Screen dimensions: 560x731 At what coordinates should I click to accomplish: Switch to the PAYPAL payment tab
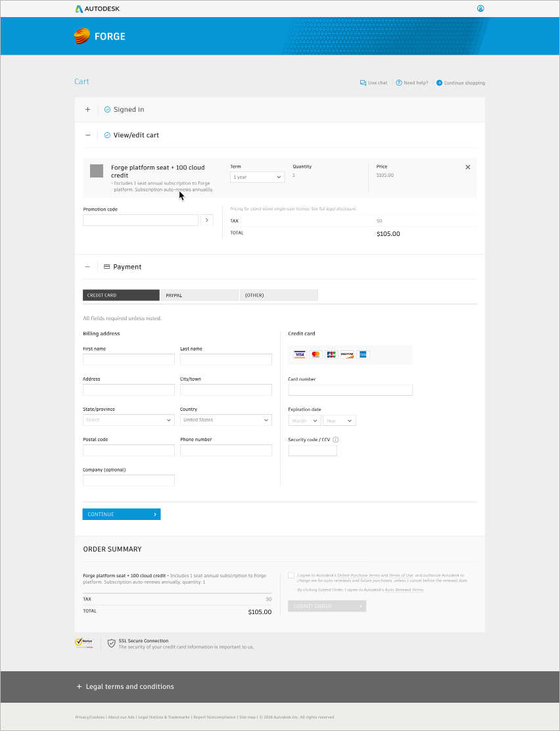pos(200,295)
